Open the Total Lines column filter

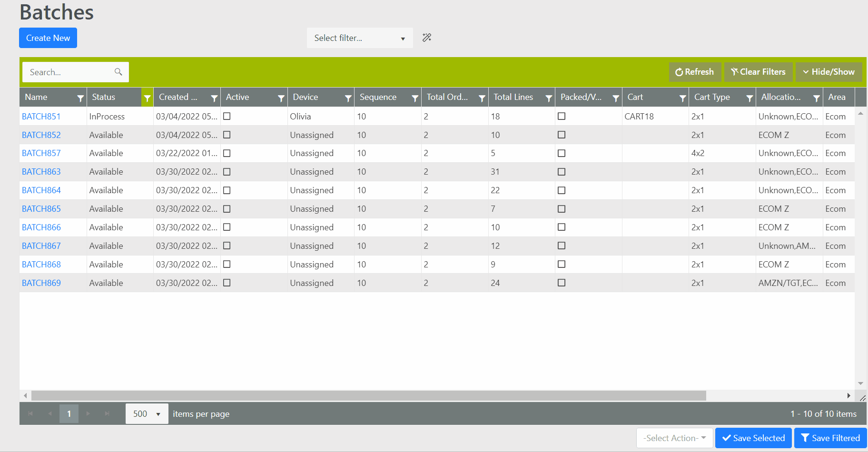pyautogui.click(x=549, y=98)
